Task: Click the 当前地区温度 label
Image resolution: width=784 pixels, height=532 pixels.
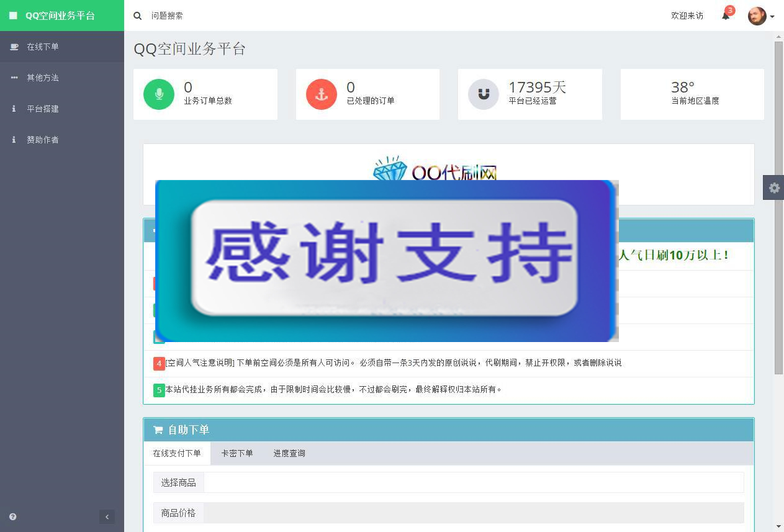Action: 695,101
